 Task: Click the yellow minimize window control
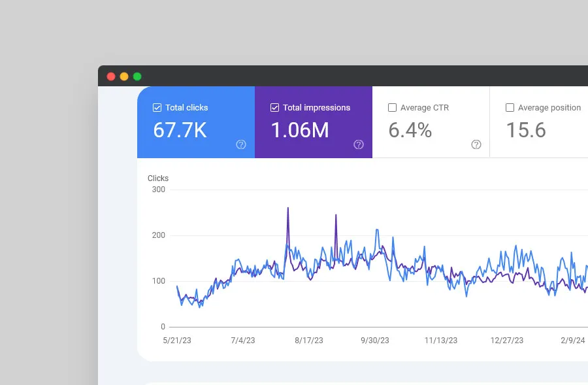[124, 76]
